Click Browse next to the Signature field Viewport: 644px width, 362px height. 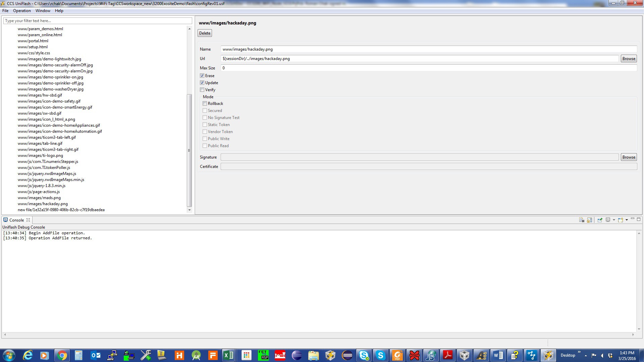click(x=629, y=157)
